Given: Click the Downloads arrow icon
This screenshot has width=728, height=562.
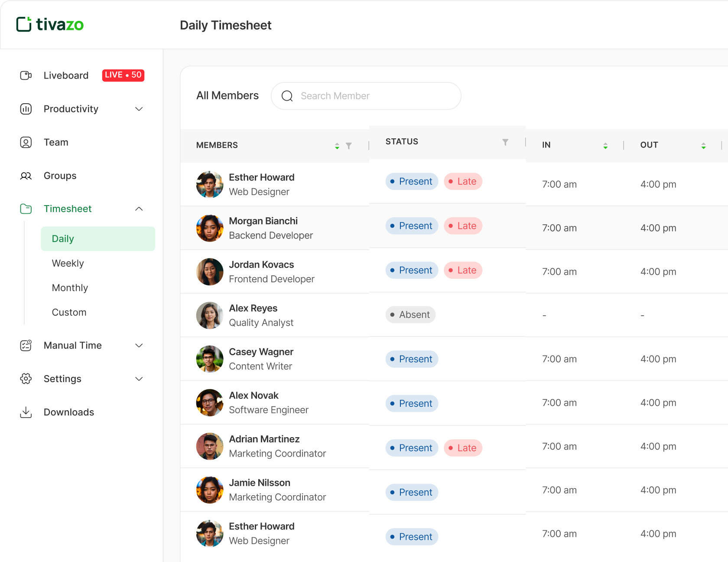Looking at the screenshot, I should (26, 412).
